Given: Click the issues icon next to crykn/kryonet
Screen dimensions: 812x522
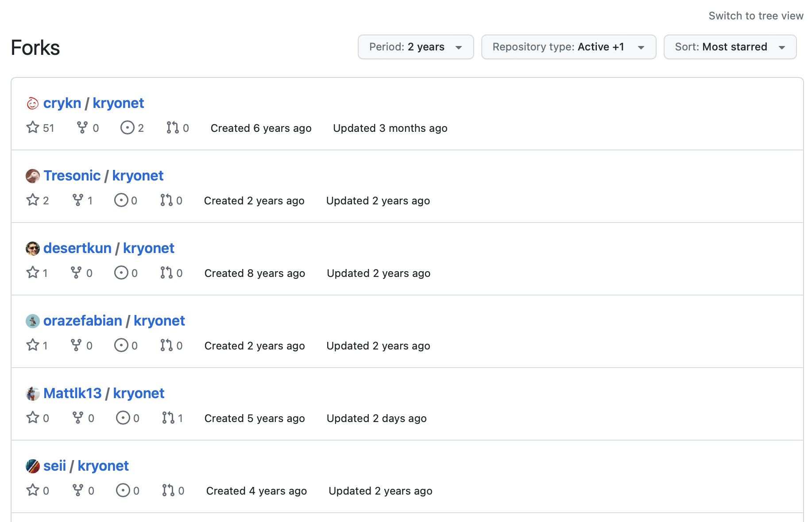Looking at the screenshot, I should 128,127.
